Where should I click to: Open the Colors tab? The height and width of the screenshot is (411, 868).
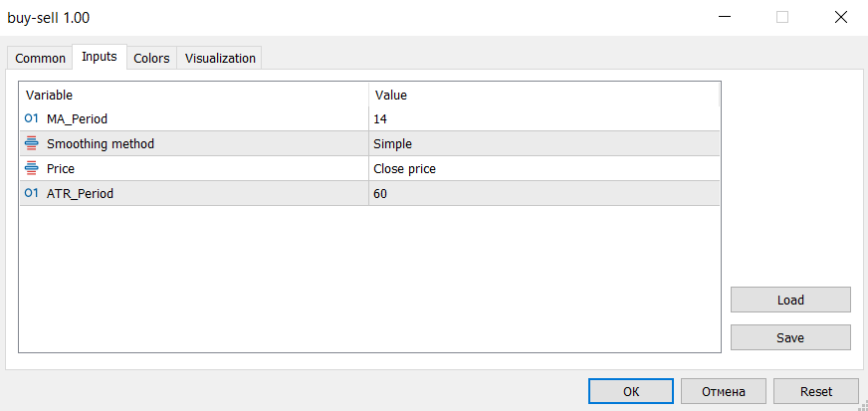click(151, 59)
